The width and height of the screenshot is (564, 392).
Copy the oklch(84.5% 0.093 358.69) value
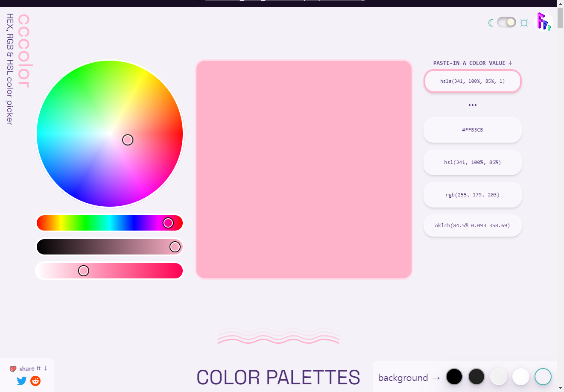tap(473, 225)
